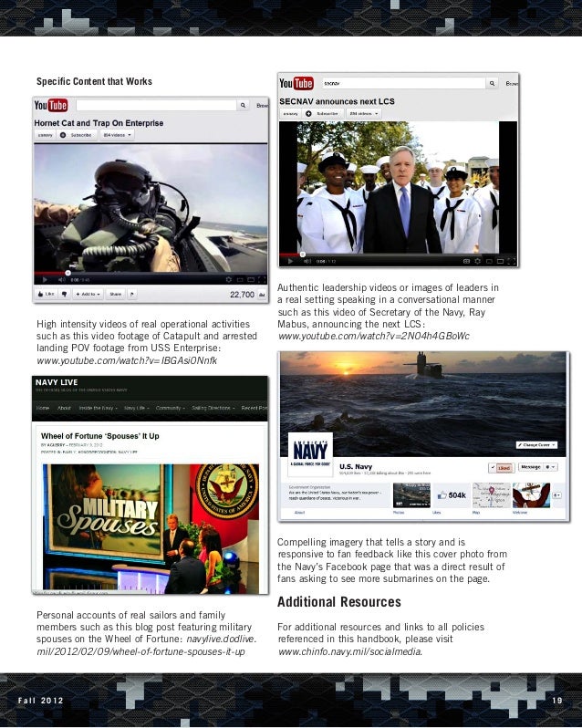Open the Facebook Photos thumbnail of the ship
The width and height of the screenshot is (582, 728).
point(411,495)
